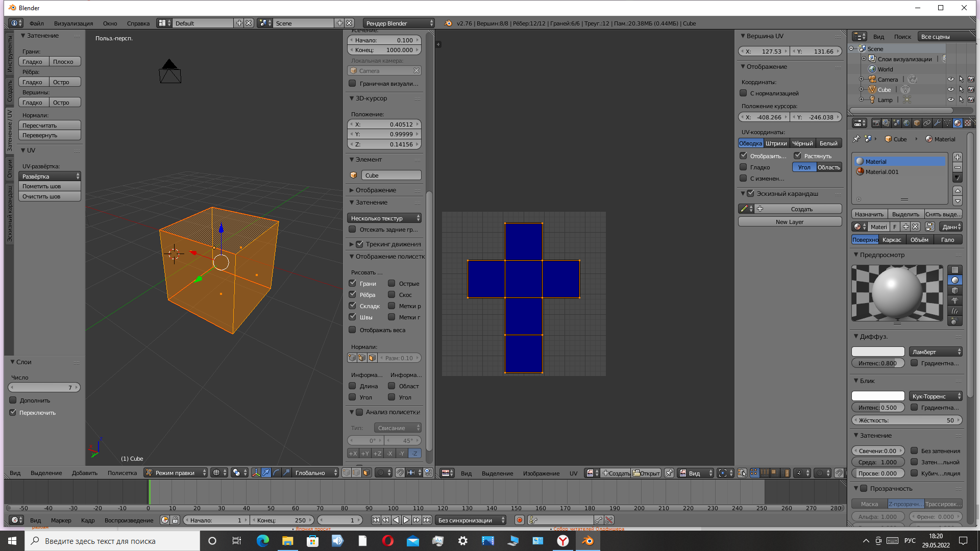Screen dimensions: 980x551
Task: Open the Modifiers wrench properties tab
Action: (937, 123)
